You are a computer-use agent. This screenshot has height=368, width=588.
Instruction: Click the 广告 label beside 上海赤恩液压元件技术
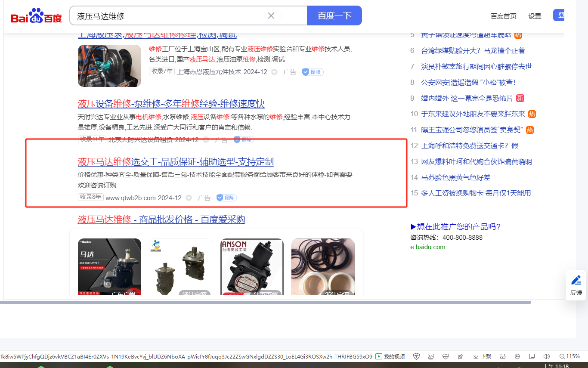tap(290, 72)
